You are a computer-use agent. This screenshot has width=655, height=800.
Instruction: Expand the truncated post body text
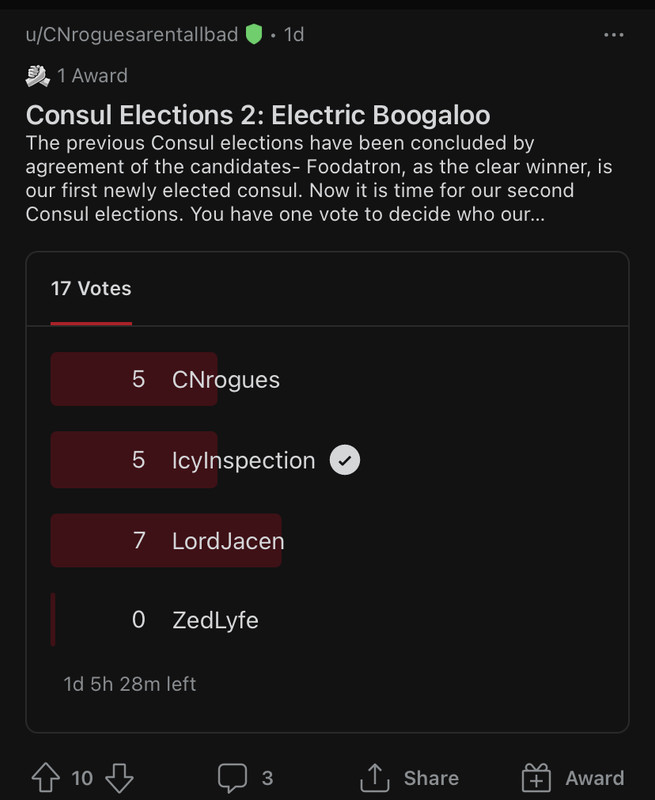tap(319, 179)
